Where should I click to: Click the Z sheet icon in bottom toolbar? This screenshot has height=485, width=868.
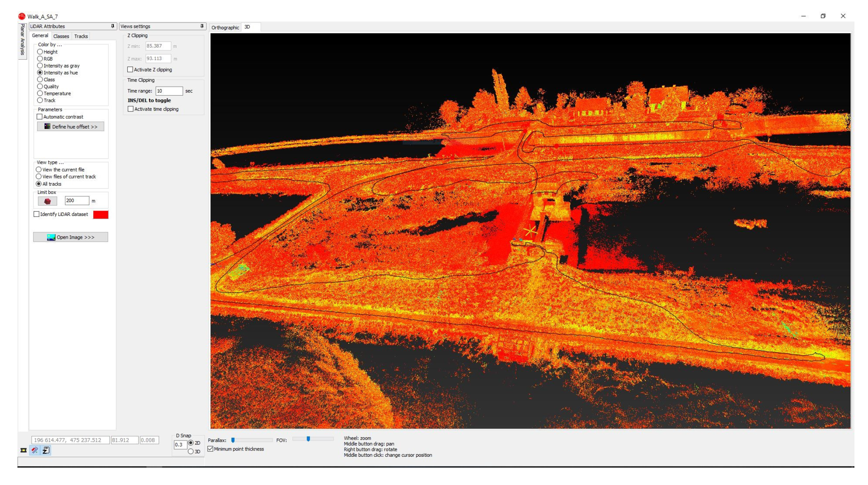click(46, 450)
